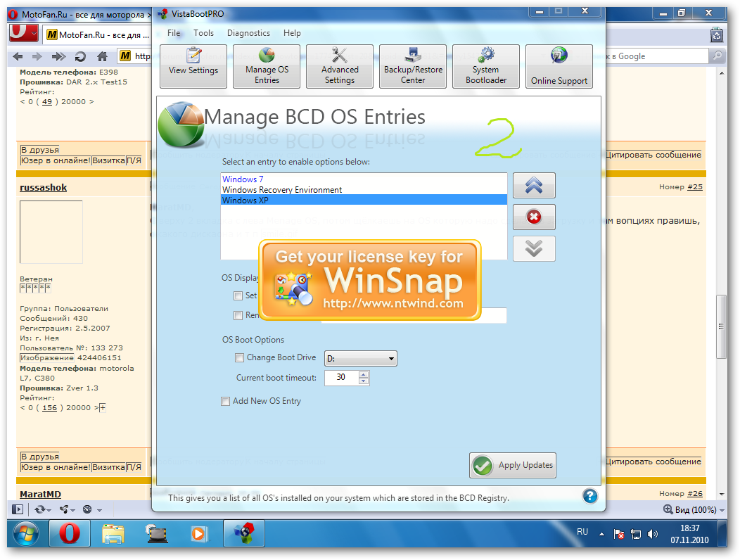
Task: Click rating link 49
Action: pos(46,101)
